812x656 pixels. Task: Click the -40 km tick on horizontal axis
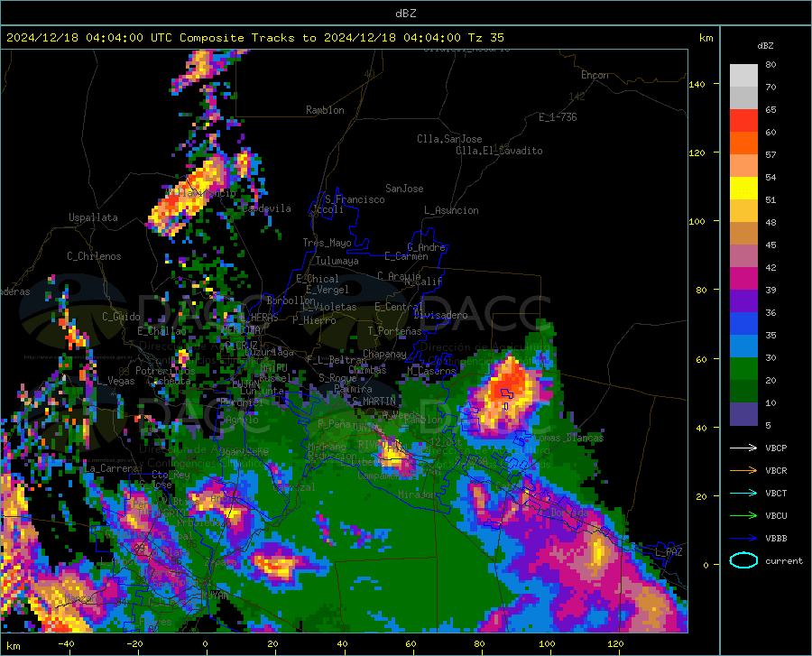[x=66, y=643]
